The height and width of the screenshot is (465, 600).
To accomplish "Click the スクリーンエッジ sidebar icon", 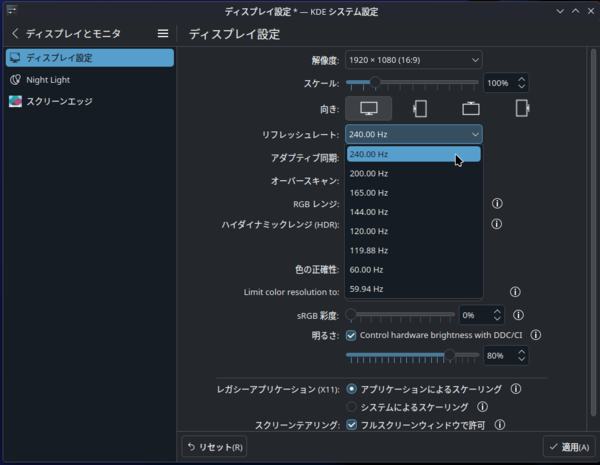I will (x=15, y=101).
